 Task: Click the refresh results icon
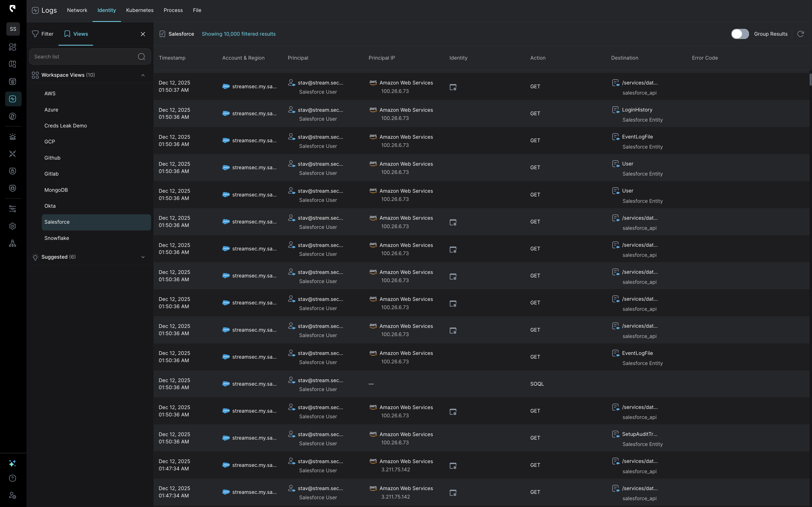click(800, 34)
